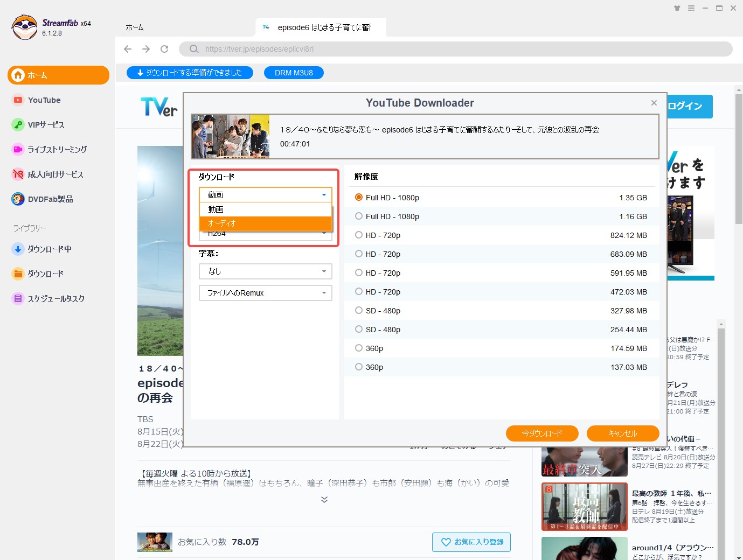Click the 成人向けサービス icon
Screen dimensions: 743x560
point(18,174)
